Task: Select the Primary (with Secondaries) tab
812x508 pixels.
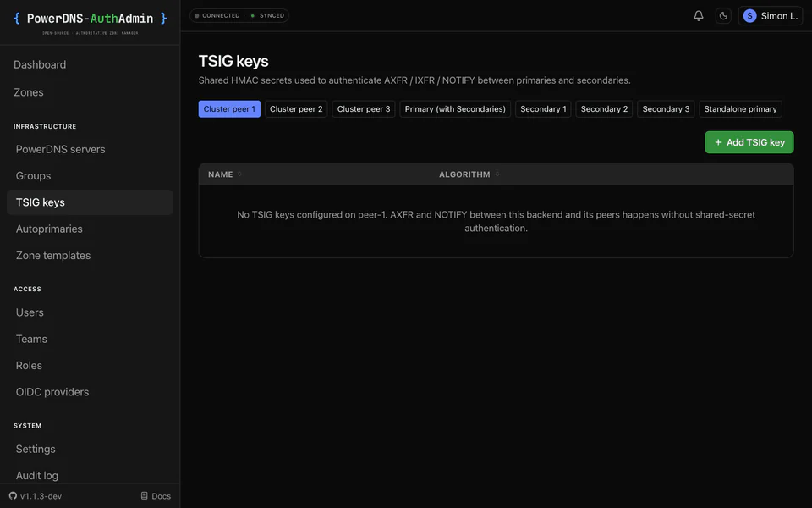Action: point(455,109)
